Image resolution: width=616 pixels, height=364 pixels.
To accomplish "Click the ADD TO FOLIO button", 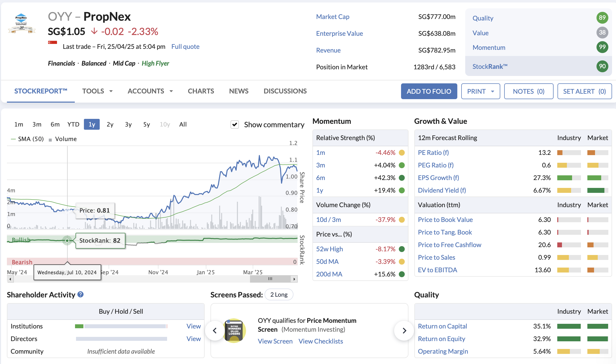I will click(429, 91).
